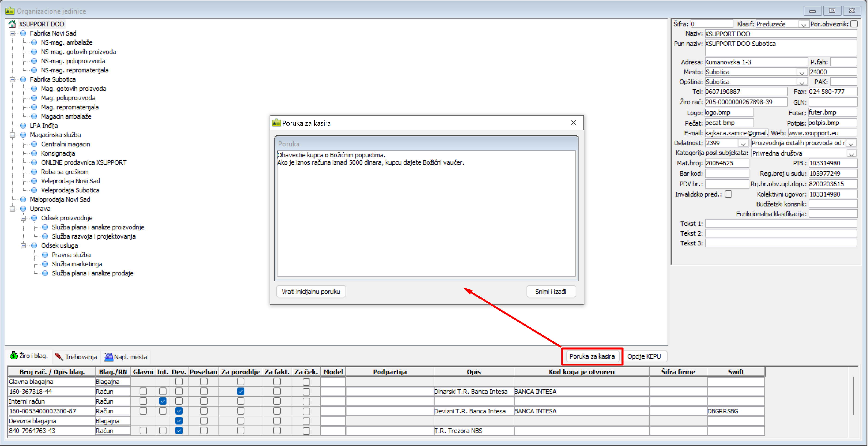The height and width of the screenshot is (446, 868).
Task: Click the Snimi i izađi button
Action: click(551, 292)
